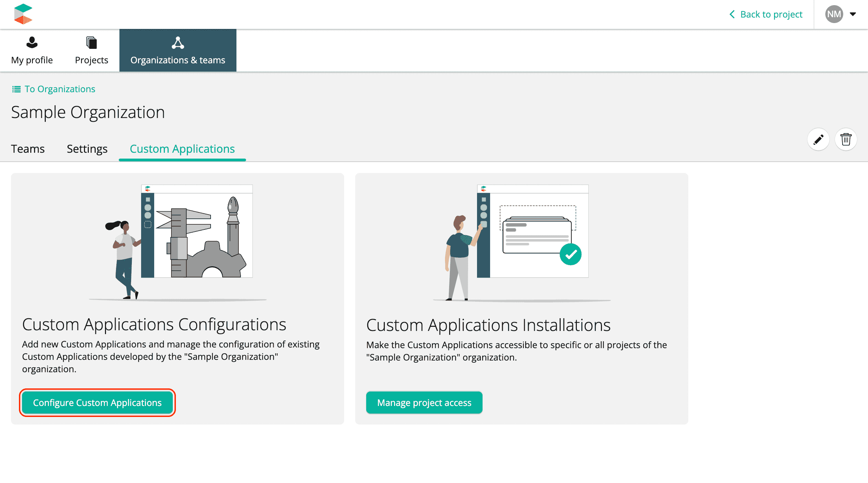This screenshot has height=483, width=868.
Task: Click the Back to project link
Action: (x=771, y=14)
